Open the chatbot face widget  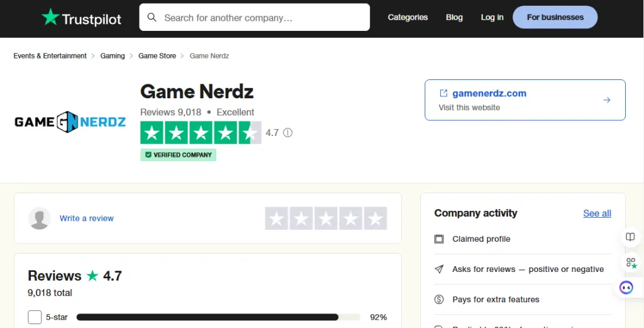click(x=626, y=287)
